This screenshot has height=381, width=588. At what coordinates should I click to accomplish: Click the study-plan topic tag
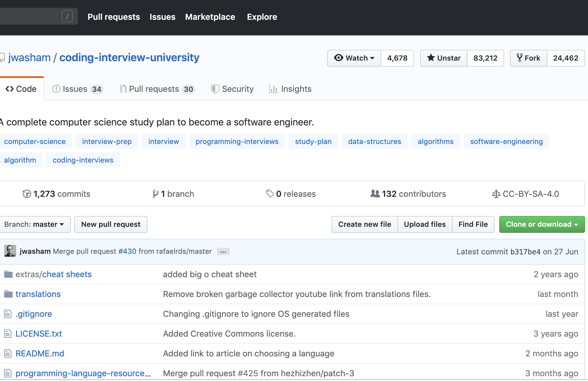click(x=313, y=141)
